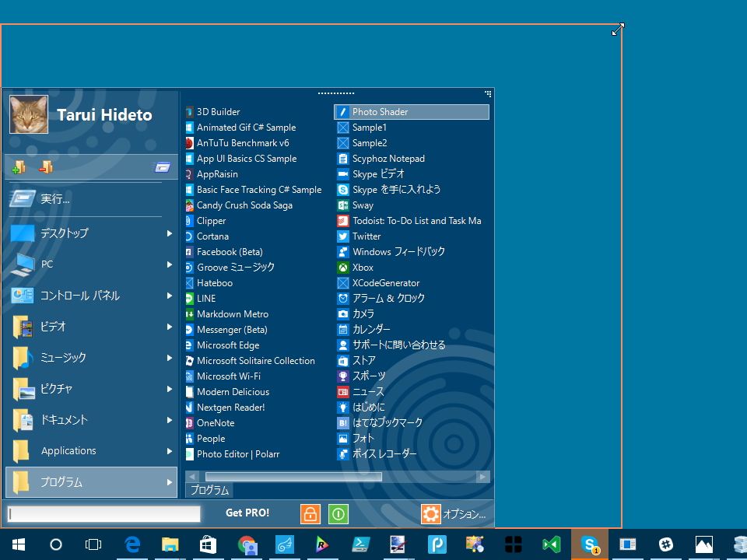Click the right arrow of the horizontal scrollbar
This screenshot has height=560, width=747.
coord(482,477)
